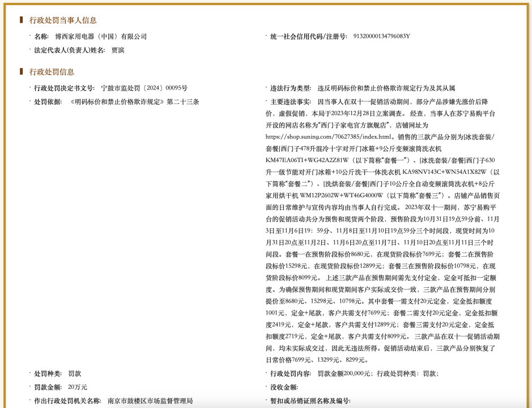This screenshot has width=532, height=408.
Task: Click the 行政处罚信息 section title
Action: [x=51, y=72]
